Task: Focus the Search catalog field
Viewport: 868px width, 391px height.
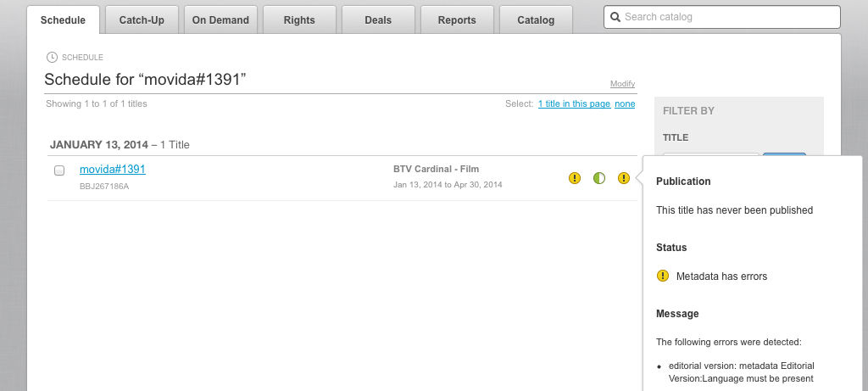Action: (x=729, y=17)
